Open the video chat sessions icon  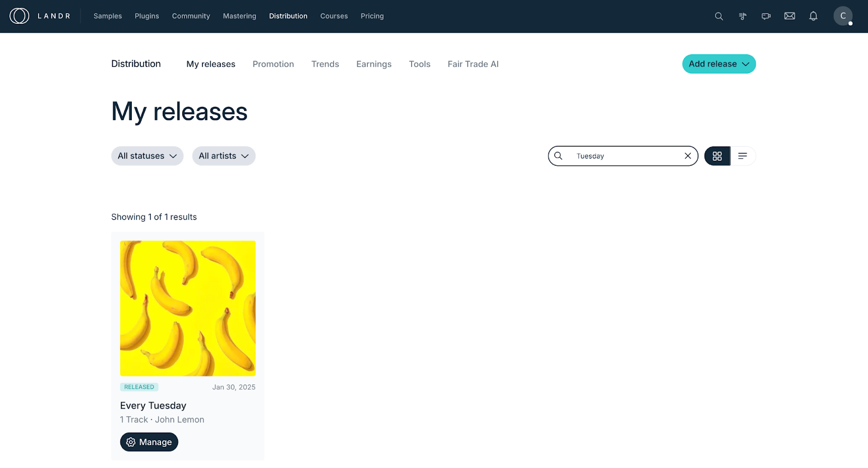766,16
